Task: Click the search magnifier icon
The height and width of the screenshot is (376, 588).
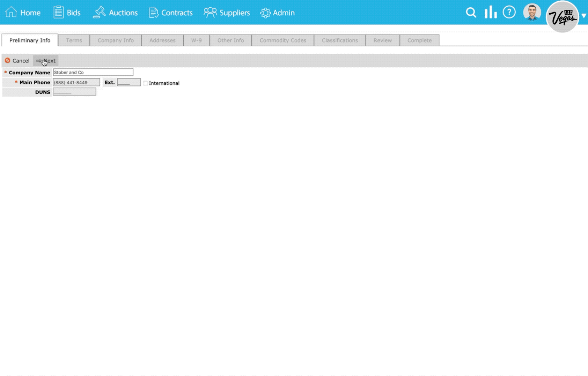Action: (x=471, y=13)
